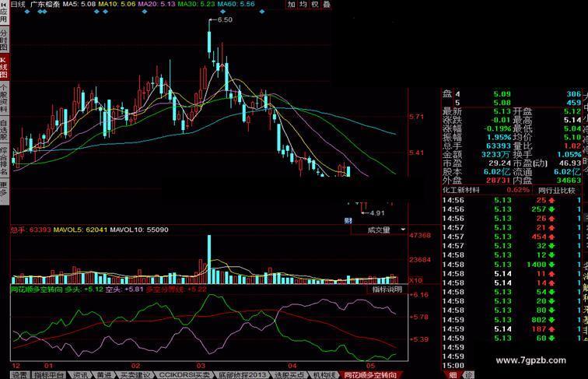Click the MAVOL10: 55090 label

pos(139,230)
